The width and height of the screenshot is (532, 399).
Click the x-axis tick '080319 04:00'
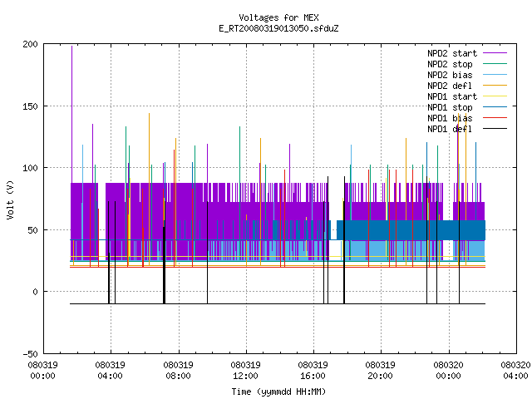pyautogui.click(x=111, y=371)
